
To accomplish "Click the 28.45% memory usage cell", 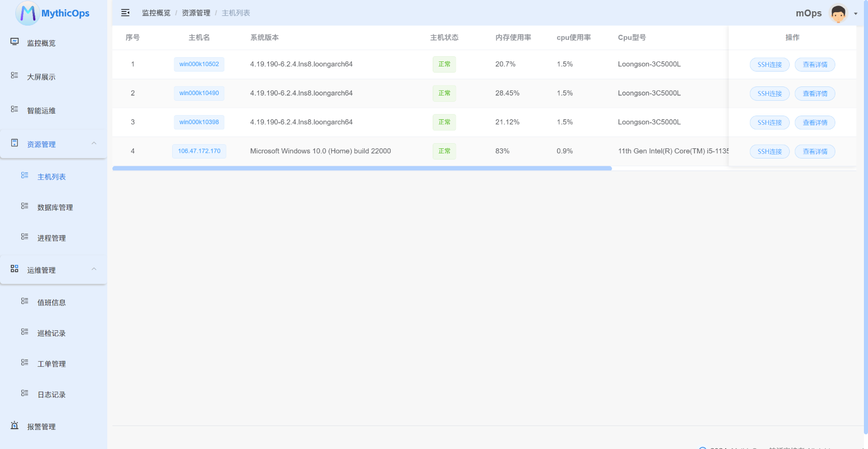I will tap(507, 93).
